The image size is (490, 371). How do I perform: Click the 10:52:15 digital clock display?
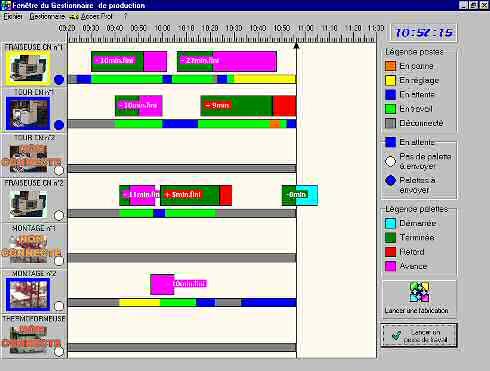(423, 33)
